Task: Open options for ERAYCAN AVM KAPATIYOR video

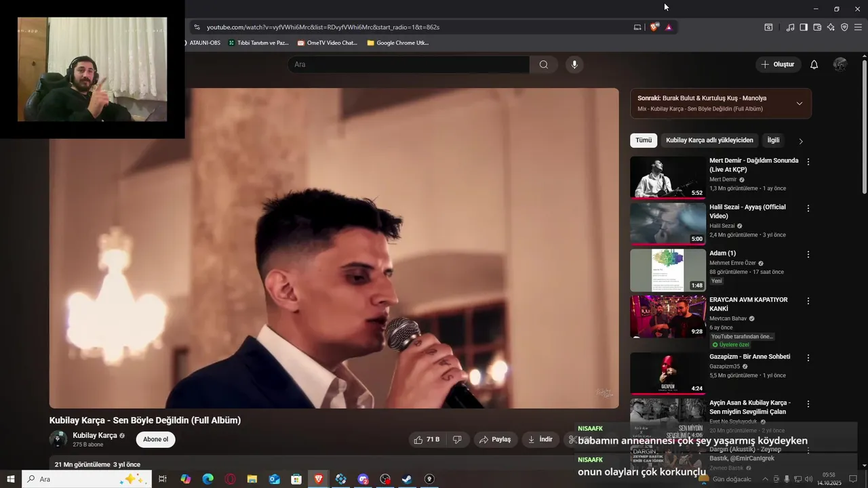Action: click(808, 300)
